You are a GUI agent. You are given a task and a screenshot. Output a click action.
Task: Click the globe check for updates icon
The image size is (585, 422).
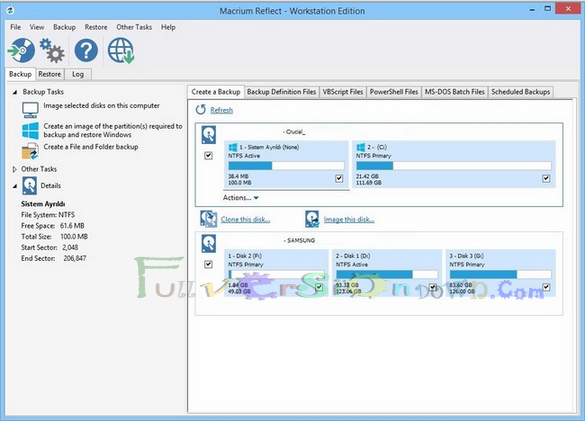click(x=121, y=50)
